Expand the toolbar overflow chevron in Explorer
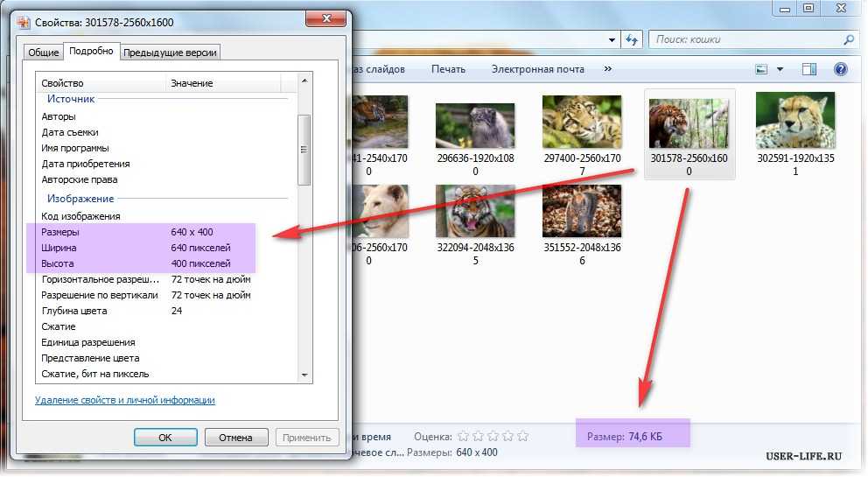This screenshot has width=868, height=477. 608,69
